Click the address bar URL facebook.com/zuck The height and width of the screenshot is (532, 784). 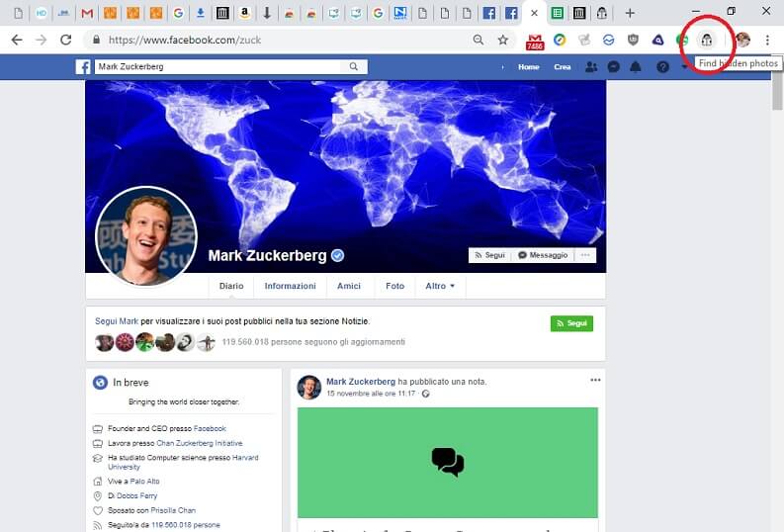coord(185,40)
